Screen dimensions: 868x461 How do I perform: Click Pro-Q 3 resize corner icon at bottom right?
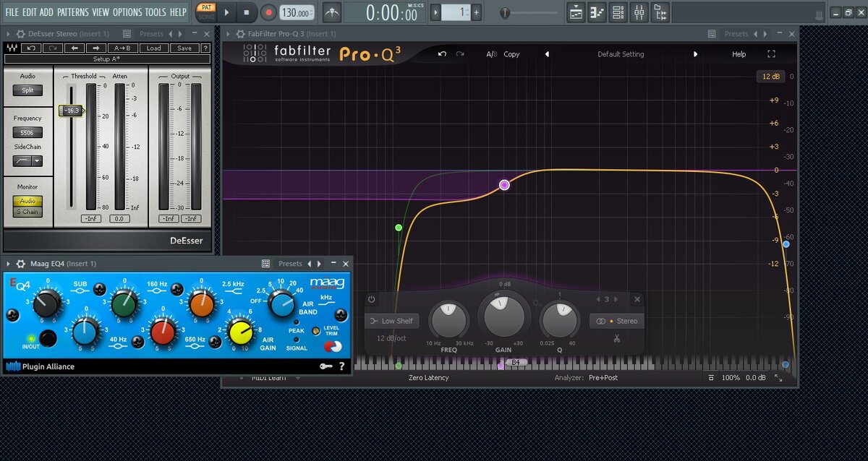click(x=779, y=378)
